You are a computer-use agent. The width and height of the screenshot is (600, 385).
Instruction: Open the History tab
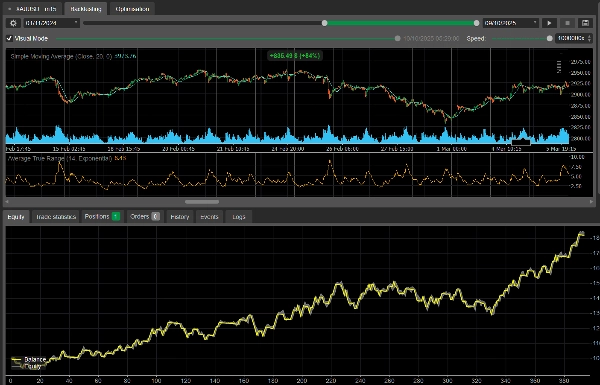click(x=179, y=217)
